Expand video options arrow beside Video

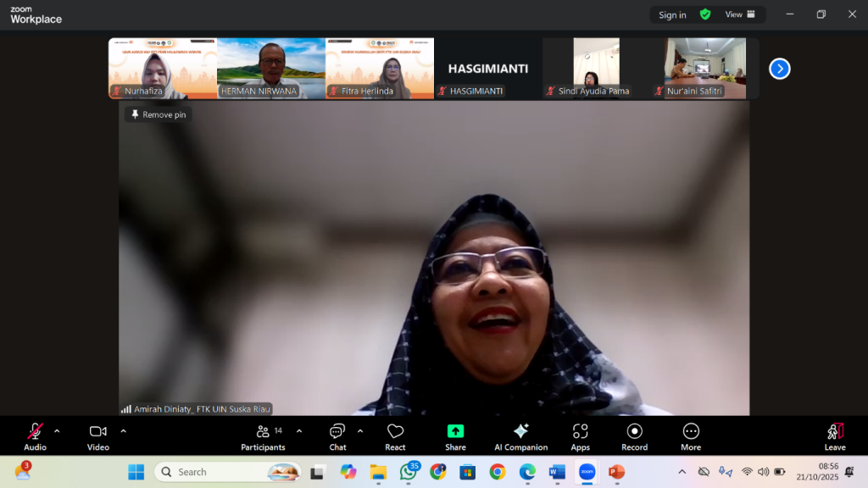click(123, 431)
